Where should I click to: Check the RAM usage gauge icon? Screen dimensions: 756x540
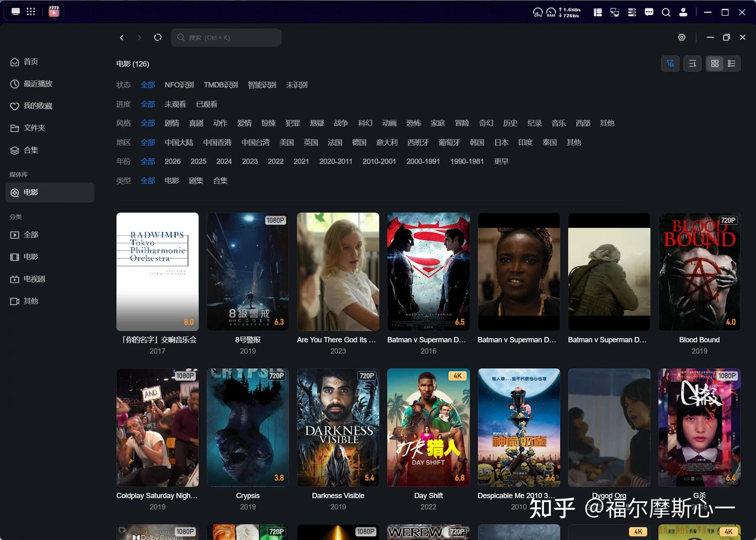[551, 12]
